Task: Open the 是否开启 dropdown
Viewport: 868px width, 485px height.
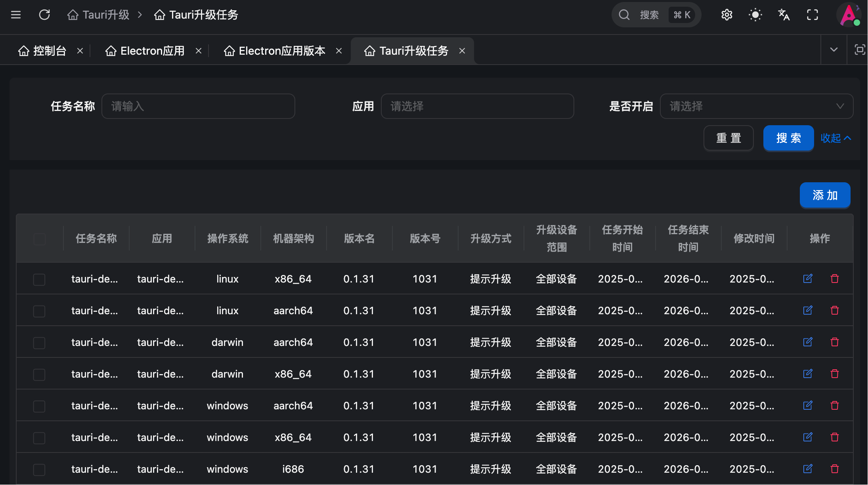Action: pyautogui.click(x=756, y=106)
